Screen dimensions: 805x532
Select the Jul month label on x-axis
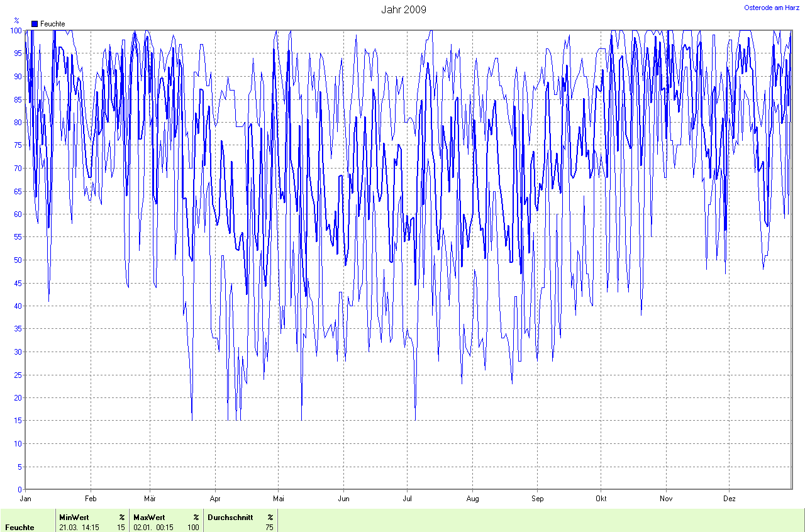pos(407,499)
